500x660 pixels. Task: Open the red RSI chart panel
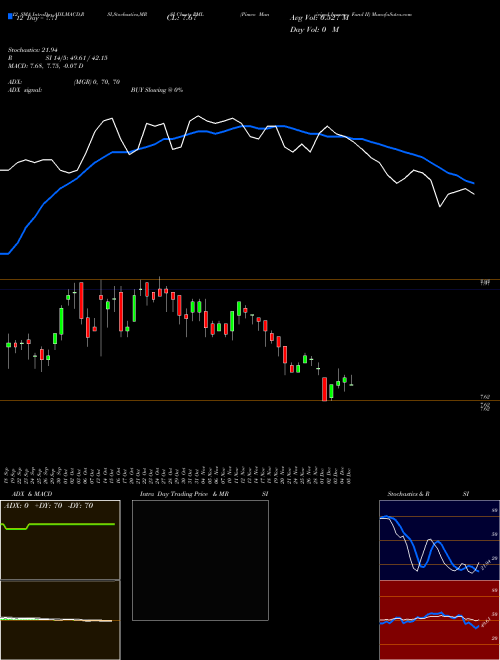coord(439,620)
